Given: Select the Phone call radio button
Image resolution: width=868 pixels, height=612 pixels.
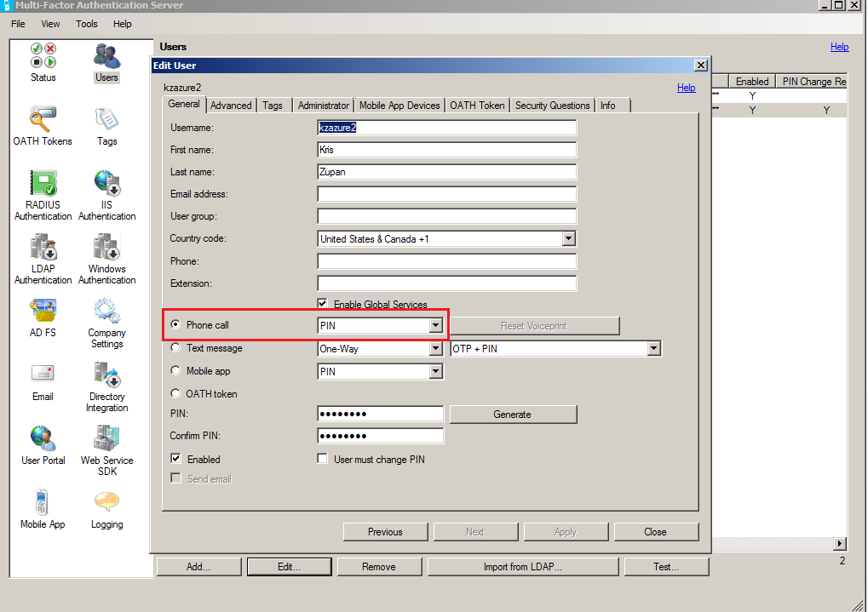Looking at the screenshot, I should point(175,325).
